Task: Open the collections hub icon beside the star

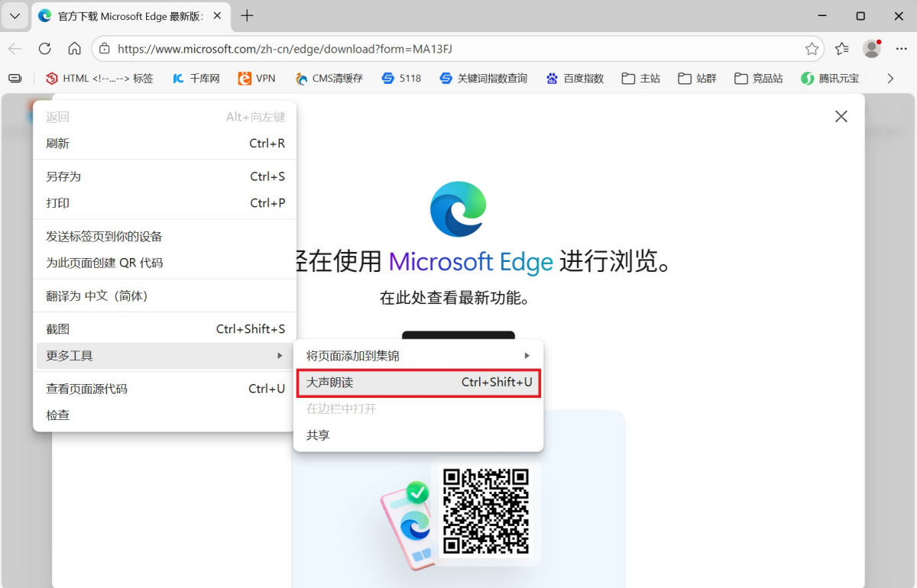Action: 841,48
